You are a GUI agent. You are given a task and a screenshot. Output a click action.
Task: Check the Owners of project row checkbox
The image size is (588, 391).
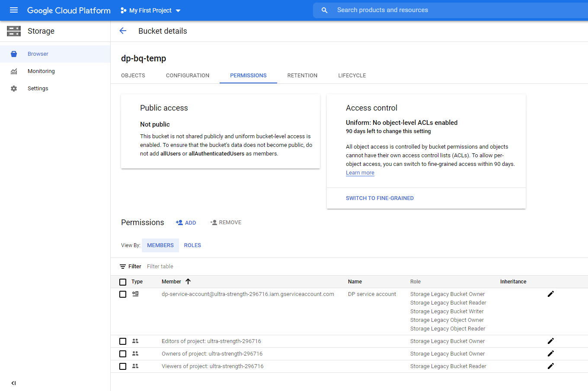click(123, 354)
